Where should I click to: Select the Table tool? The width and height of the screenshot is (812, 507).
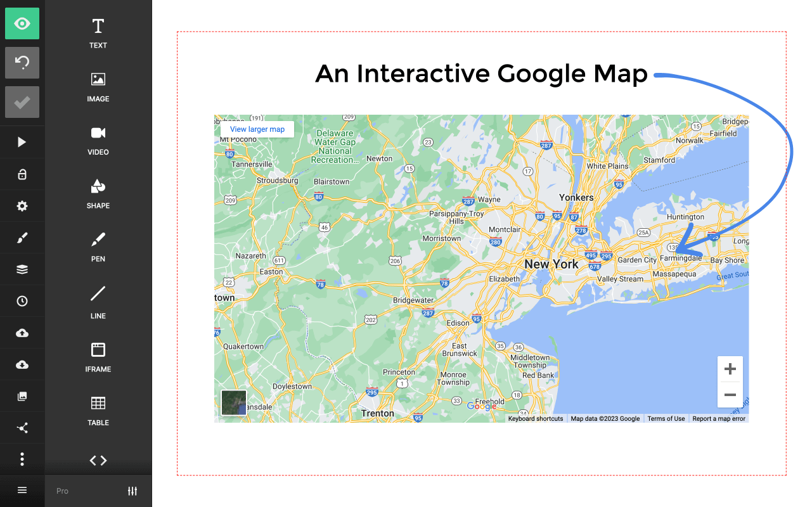(x=98, y=411)
